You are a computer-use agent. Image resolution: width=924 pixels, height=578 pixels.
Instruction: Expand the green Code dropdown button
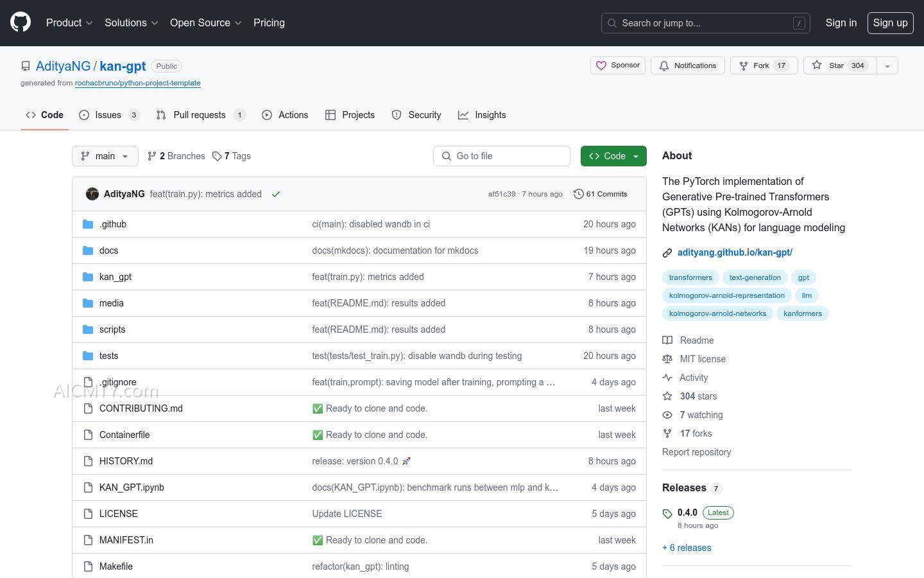click(x=613, y=156)
